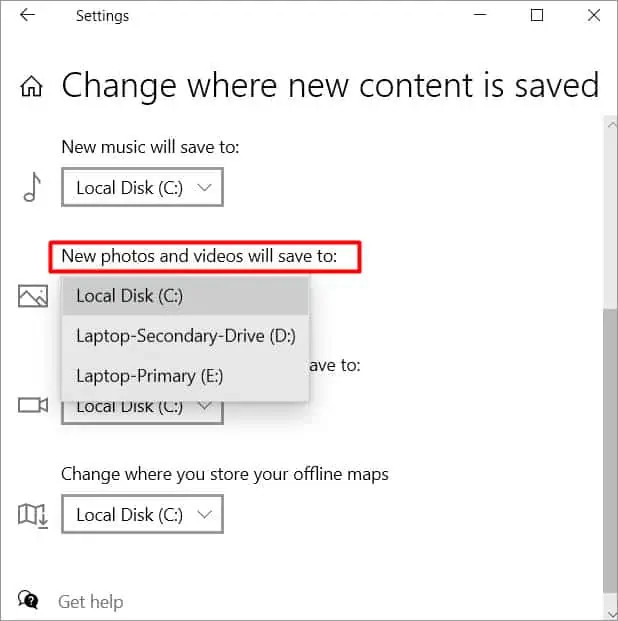Expand the offline maps storage dropdown
The height and width of the screenshot is (621, 618).
click(x=143, y=514)
